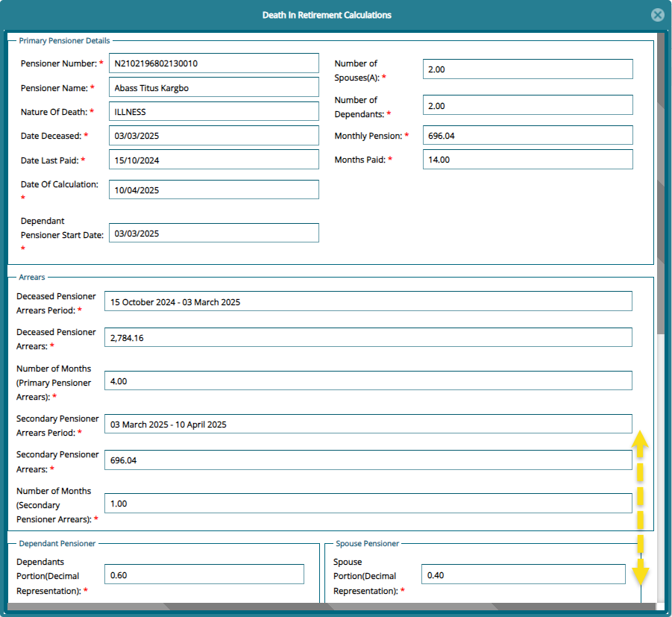Click the Months Paid field showing 14.00

click(x=527, y=159)
